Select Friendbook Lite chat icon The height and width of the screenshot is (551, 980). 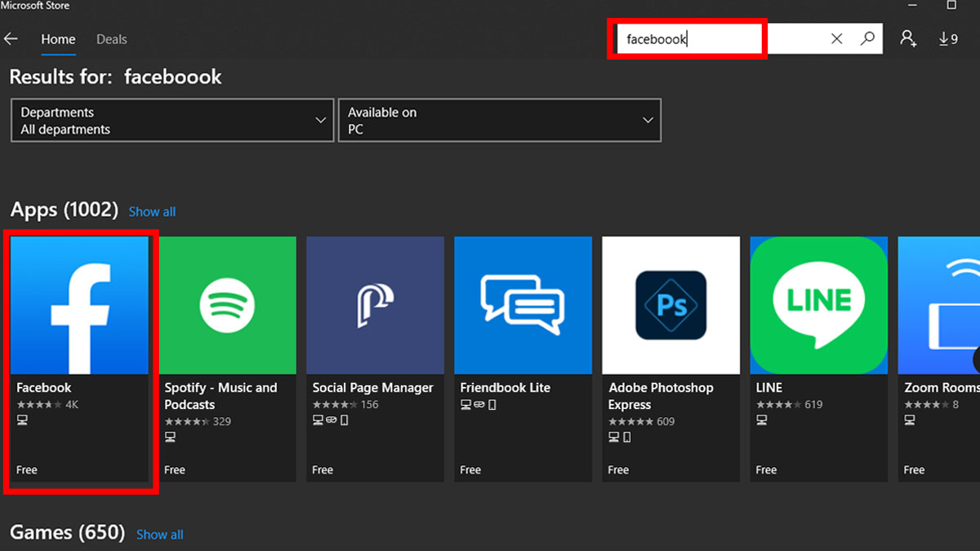click(x=523, y=305)
